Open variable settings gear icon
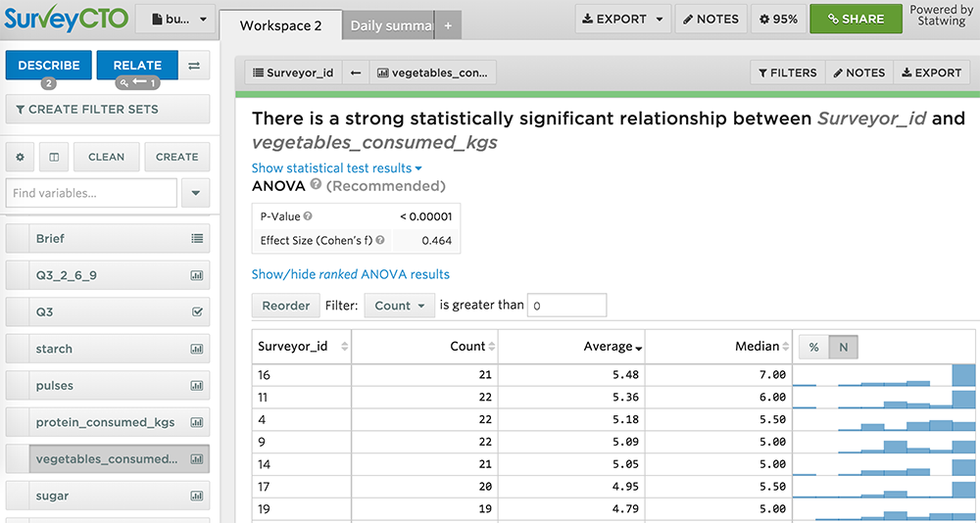 20,157
